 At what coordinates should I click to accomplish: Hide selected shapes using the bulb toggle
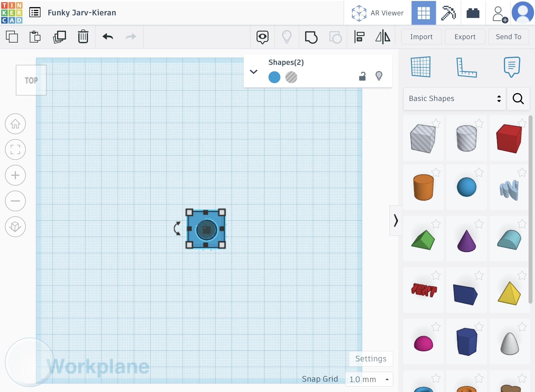point(379,76)
